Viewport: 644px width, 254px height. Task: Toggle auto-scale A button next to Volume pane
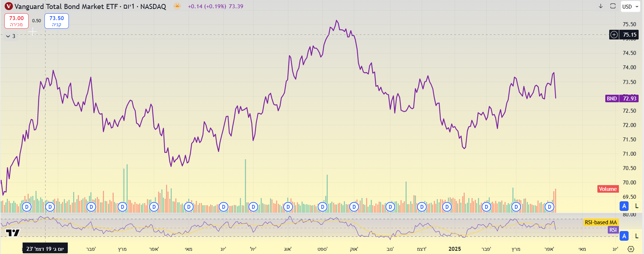pos(624,206)
